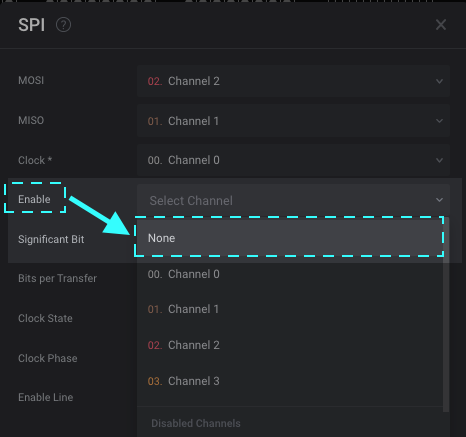Choose 03. Channel 3 from the list
Screen dimensions: 466x437
289,381
